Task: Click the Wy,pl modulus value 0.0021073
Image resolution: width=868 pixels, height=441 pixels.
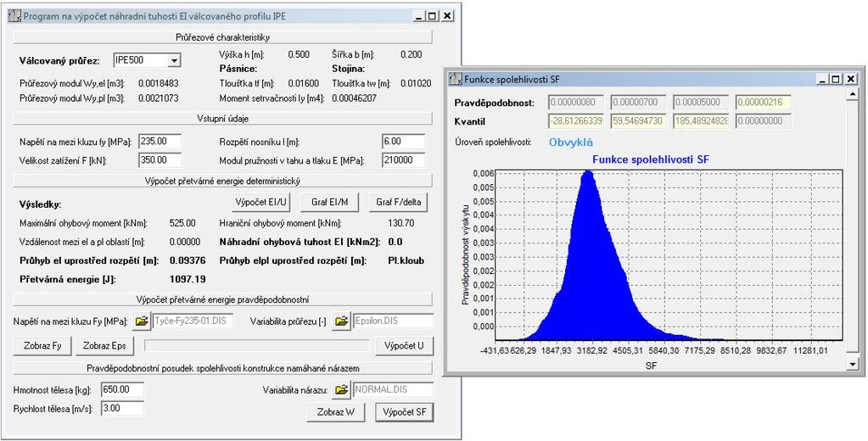Action: click(159, 98)
